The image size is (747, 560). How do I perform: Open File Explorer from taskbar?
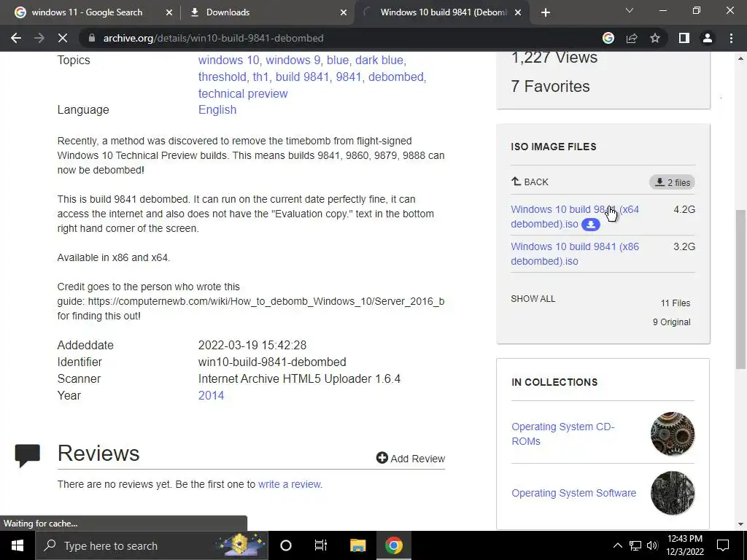click(x=357, y=545)
